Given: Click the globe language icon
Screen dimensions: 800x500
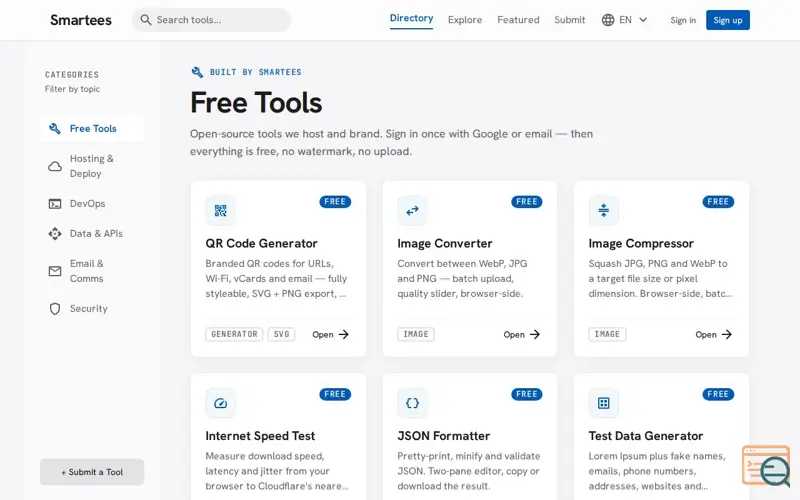Looking at the screenshot, I should coord(608,20).
